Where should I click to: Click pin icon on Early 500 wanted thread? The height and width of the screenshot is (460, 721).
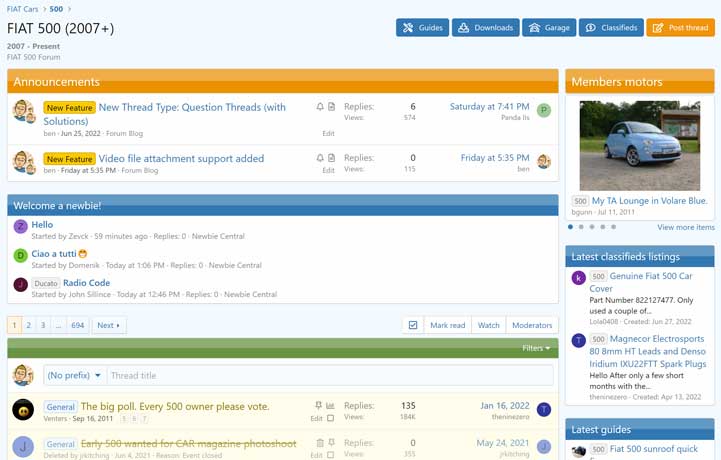click(332, 443)
